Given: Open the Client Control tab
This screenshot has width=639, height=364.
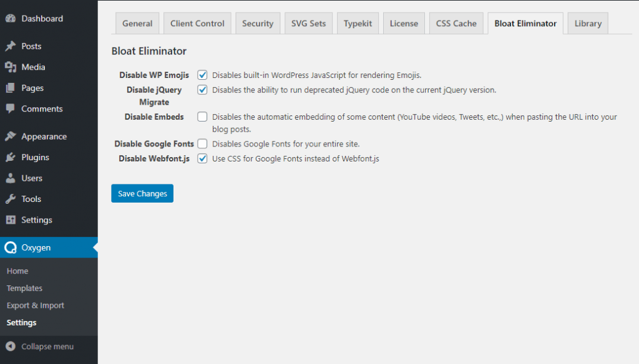Looking at the screenshot, I should coord(197,24).
